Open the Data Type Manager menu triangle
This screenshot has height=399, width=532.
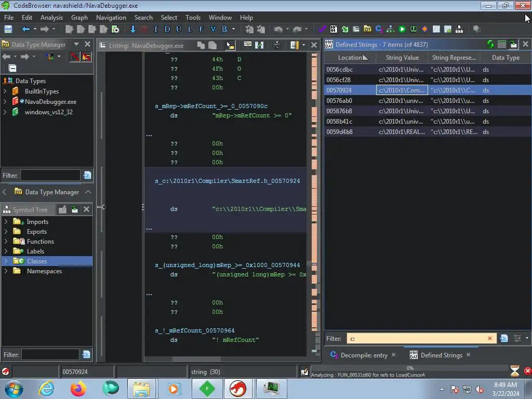point(76,44)
